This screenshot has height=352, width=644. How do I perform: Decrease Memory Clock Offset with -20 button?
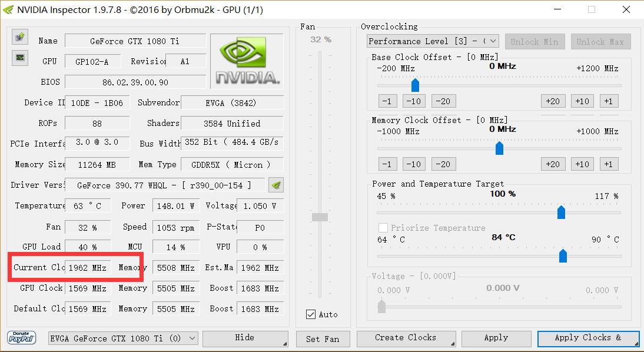click(443, 164)
